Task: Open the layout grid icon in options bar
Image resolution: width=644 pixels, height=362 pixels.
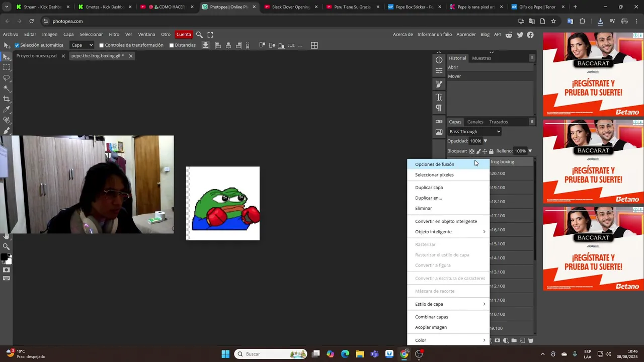Action: click(x=314, y=45)
